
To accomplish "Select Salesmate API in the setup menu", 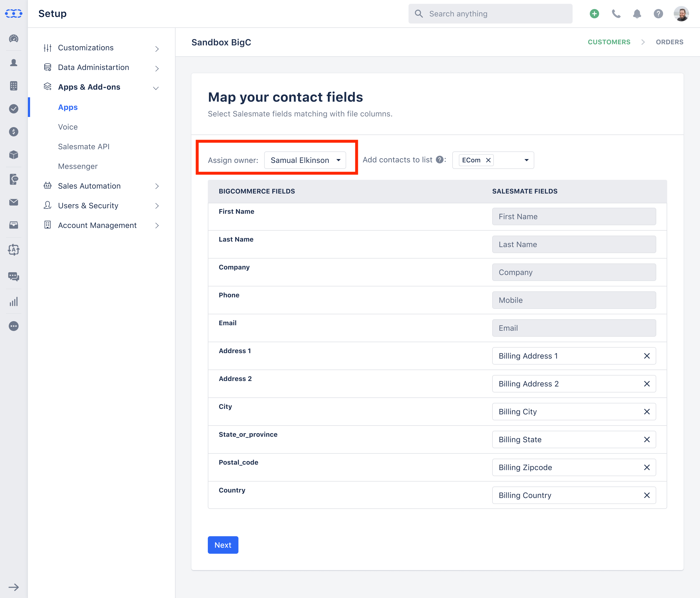I will pyautogui.click(x=84, y=146).
